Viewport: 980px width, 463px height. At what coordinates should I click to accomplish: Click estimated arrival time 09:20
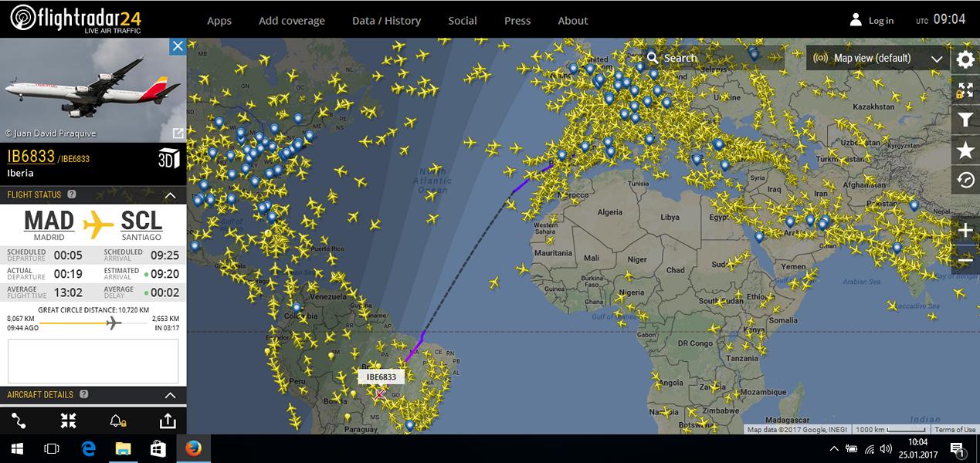point(164,274)
